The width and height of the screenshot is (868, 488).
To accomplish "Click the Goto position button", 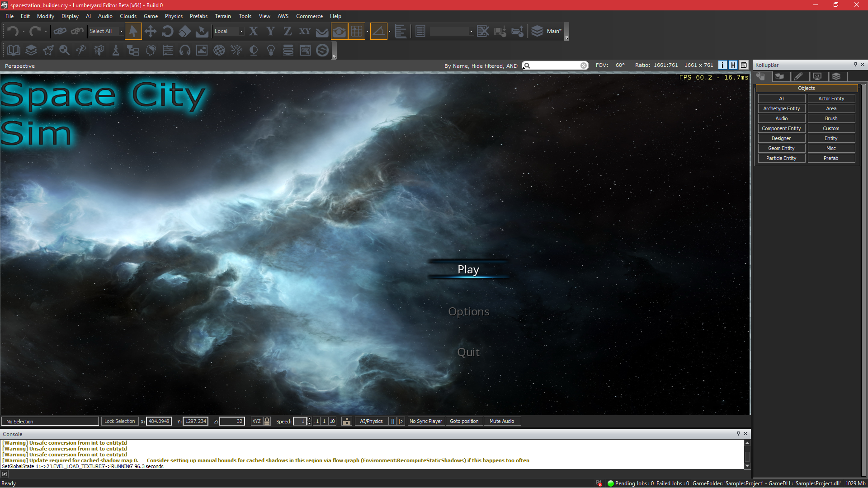I will [x=464, y=421].
